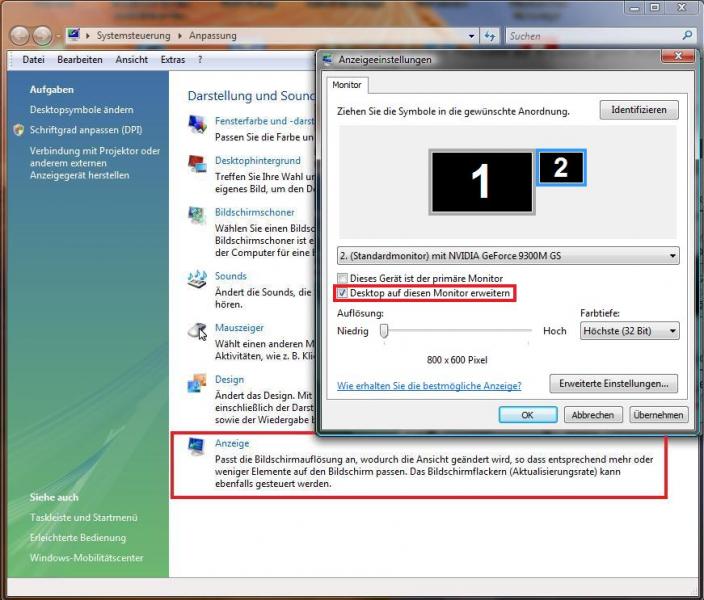Click Desktopsymbole ändern in sidebar

coord(82,110)
